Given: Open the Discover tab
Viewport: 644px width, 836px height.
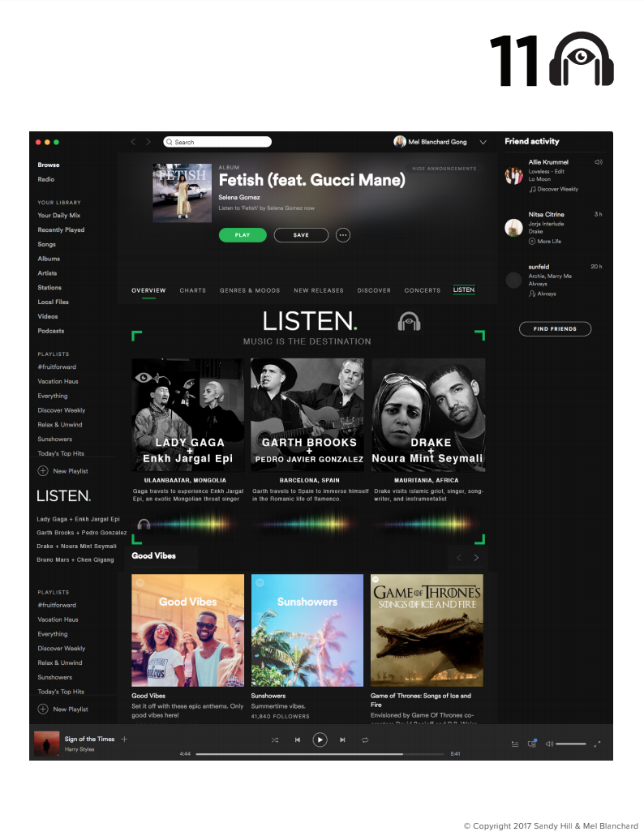Looking at the screenshot, I should pos(374,290).
